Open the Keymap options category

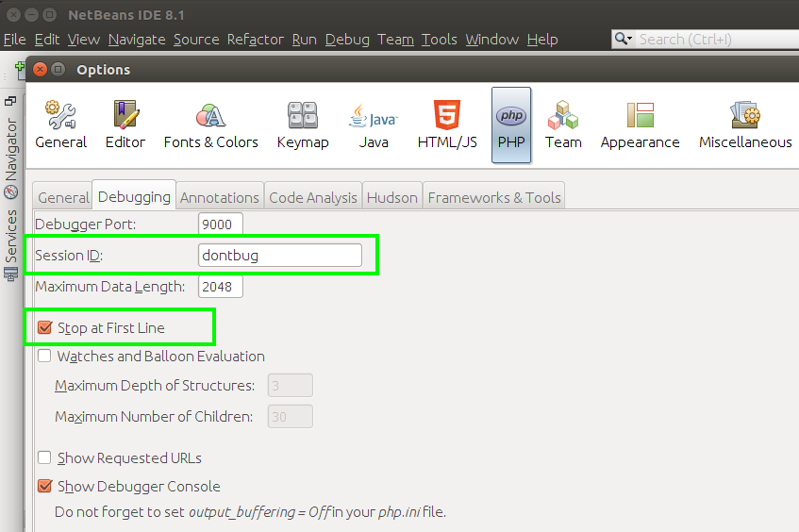(x=303, y=125)
